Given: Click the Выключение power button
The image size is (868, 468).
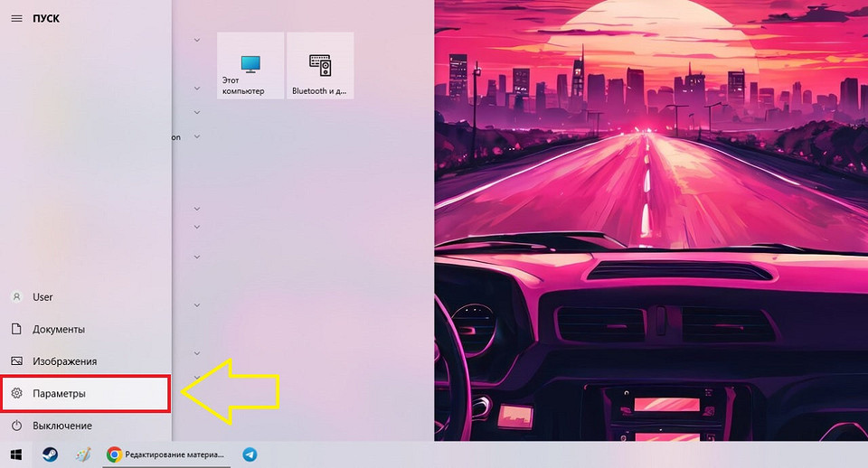Looking at the screenshot, I should (61, 426).
